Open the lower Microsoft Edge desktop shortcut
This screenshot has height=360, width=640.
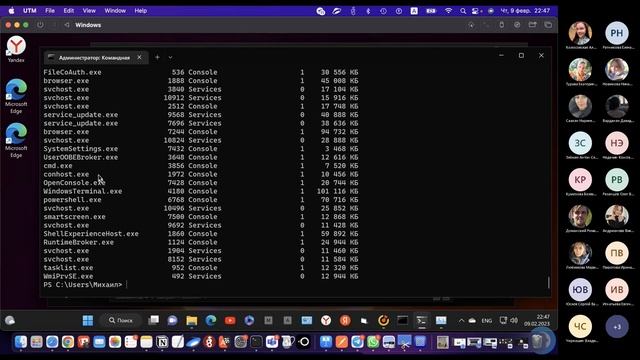point(16,140)
